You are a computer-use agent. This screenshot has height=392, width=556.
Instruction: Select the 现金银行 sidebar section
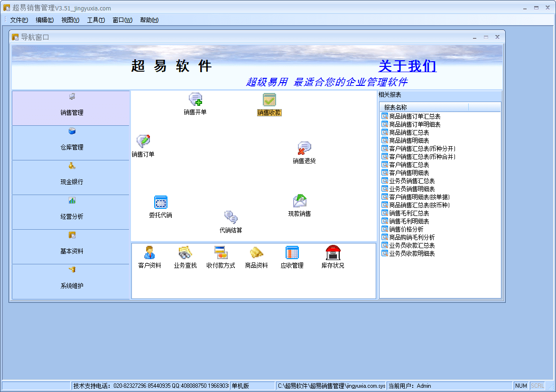pyautogui.click(x=71, y=177)
